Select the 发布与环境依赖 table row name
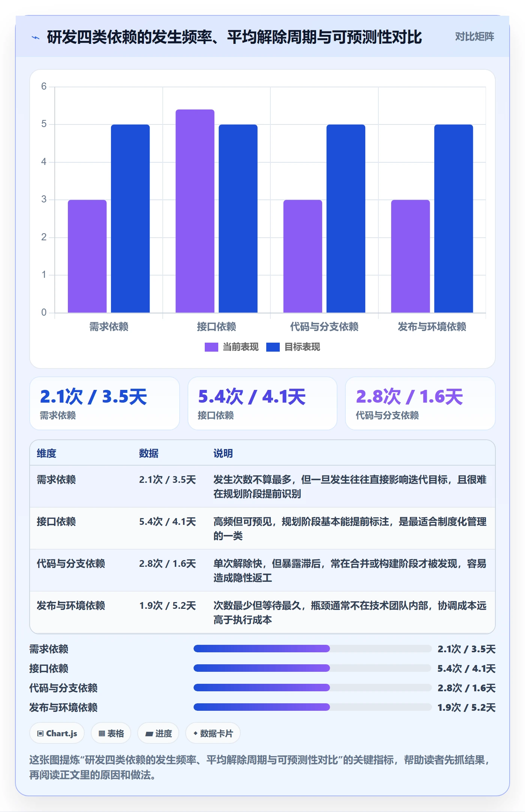525x812 pixels. coord(71,605)
